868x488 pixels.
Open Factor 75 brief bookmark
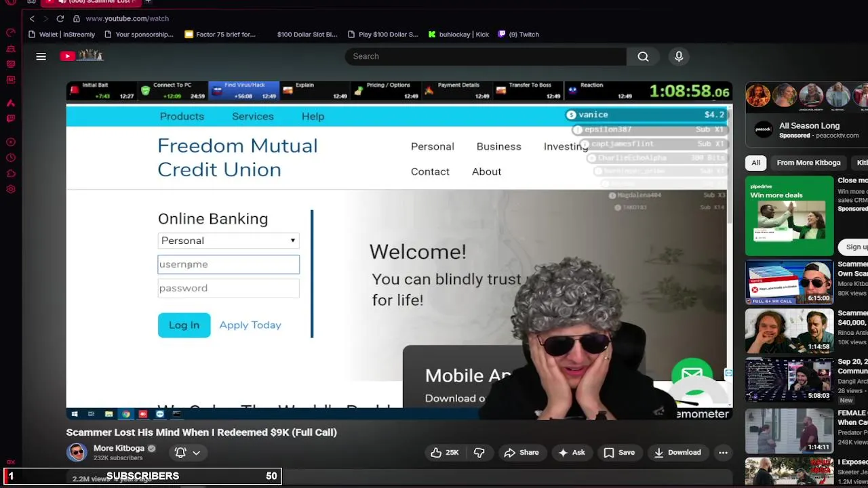[x=220, y=35]
